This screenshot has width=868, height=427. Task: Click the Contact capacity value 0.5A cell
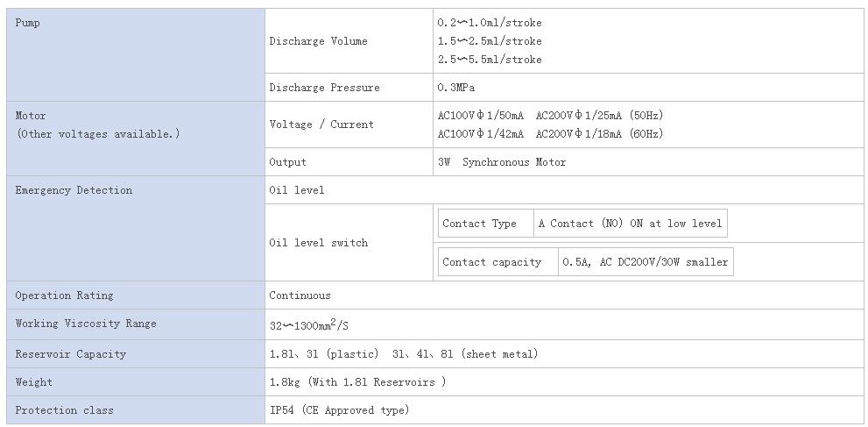point(646,262)
